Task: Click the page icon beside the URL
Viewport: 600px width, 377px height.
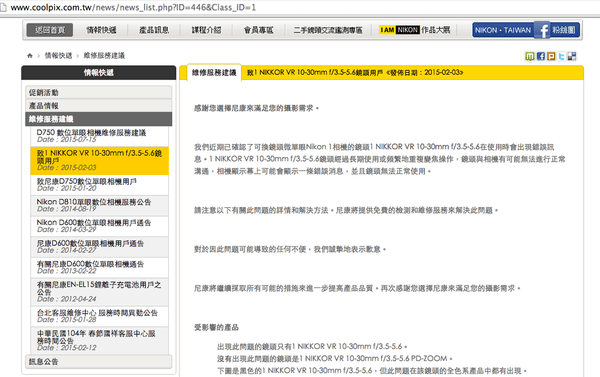Action: [3, 8]
